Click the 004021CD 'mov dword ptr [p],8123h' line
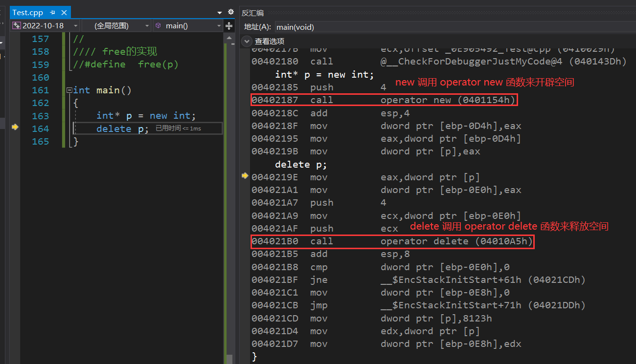The image size is (636, 364). click(372, 318)
